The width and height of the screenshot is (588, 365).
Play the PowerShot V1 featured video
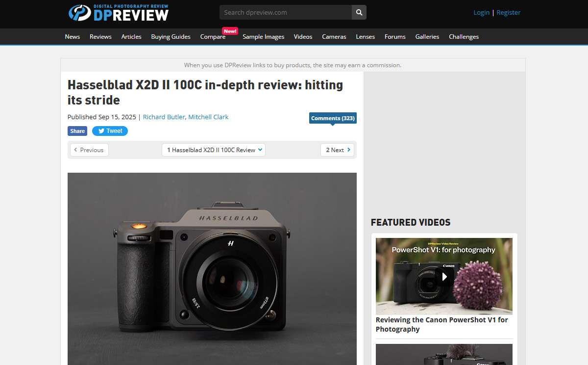coord(444,276)
